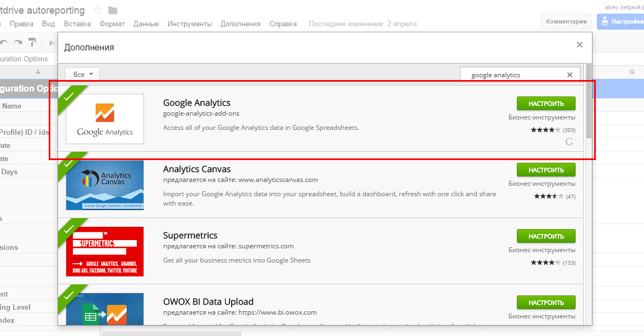Screen dimensions: 644x336
Task: Click НАСТРОИТЬ for Google Analytics
Action: 546,104
